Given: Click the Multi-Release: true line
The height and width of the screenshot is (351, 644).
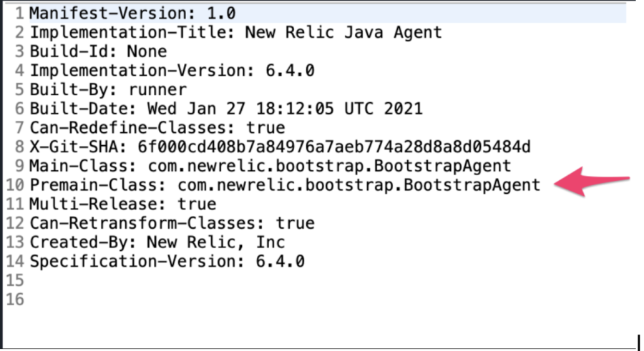Looking at the screenshot, I should click(x=122, y=204).
